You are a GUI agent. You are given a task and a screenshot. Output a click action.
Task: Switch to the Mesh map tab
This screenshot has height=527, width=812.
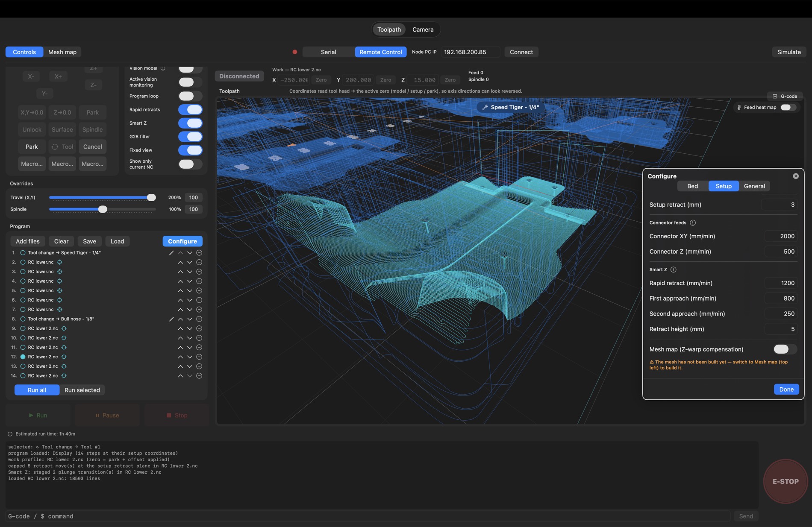pyautogui.click(x=62, y=52)
